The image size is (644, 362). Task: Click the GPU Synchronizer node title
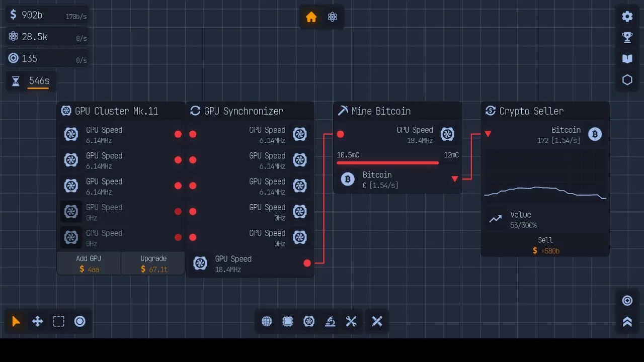click(244, 111)
